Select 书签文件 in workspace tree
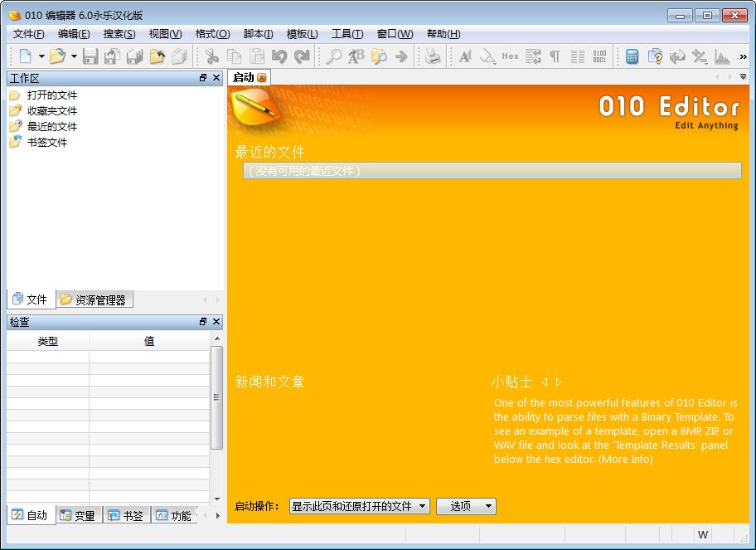 point(47,143)
